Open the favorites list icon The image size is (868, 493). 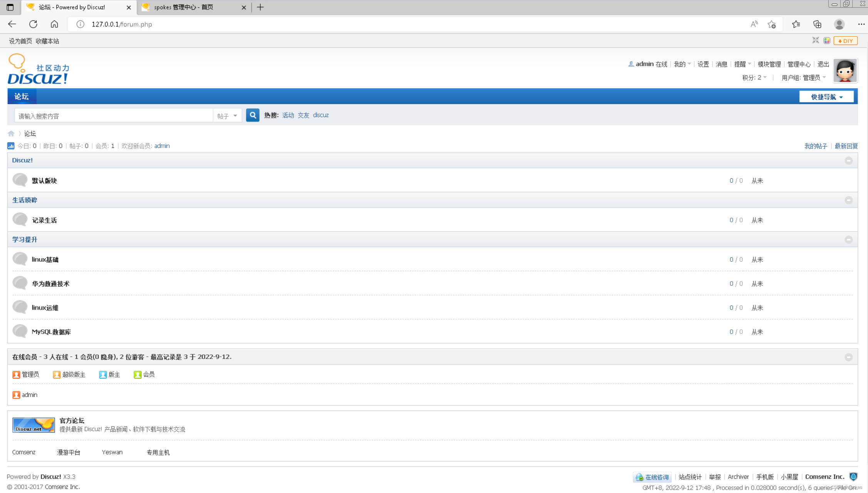coord(796,24)
